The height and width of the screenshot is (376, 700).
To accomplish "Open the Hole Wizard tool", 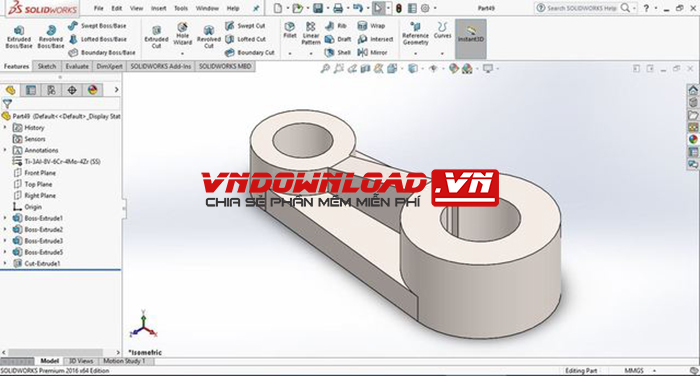I will click(x=182, y=34).
